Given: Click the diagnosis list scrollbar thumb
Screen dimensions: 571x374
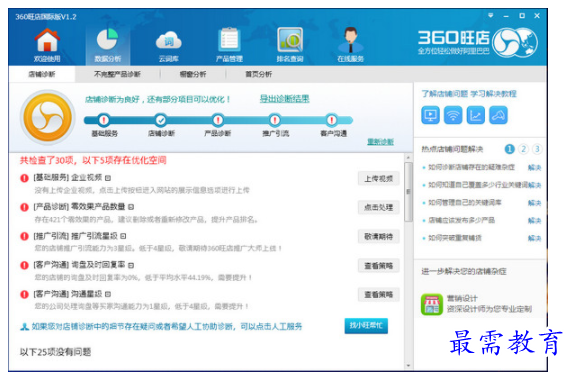Looking at the screenshot, I should click(408, 192).
